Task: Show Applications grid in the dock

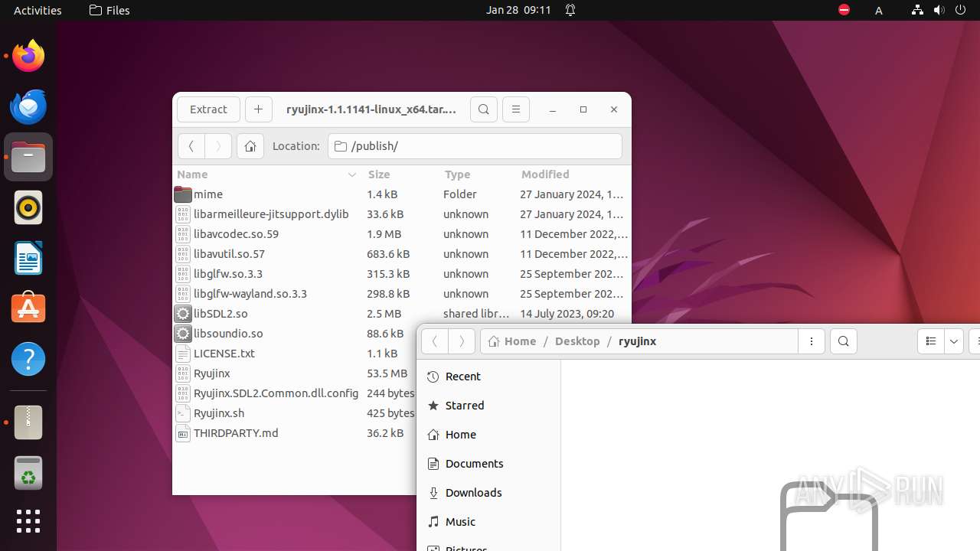Action: (x=28, y=521)
